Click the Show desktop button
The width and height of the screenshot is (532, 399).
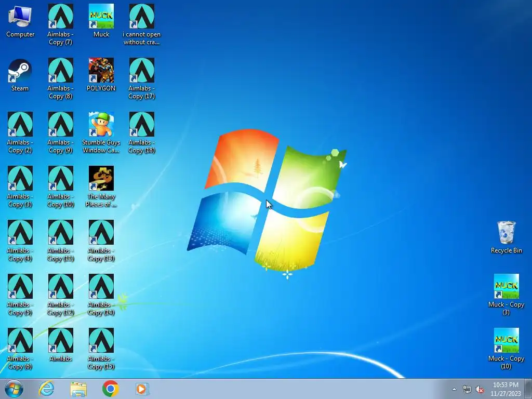pyautogui.click(x=528, y=389)
